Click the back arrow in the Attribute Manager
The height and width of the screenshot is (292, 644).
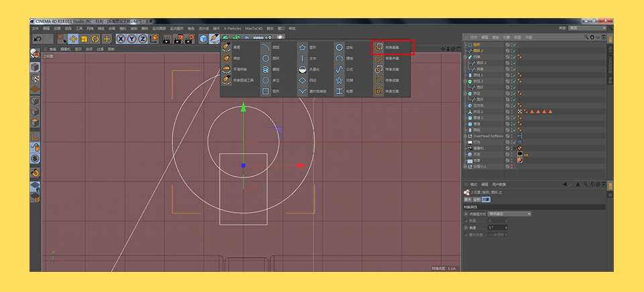[x=566, y=184]
